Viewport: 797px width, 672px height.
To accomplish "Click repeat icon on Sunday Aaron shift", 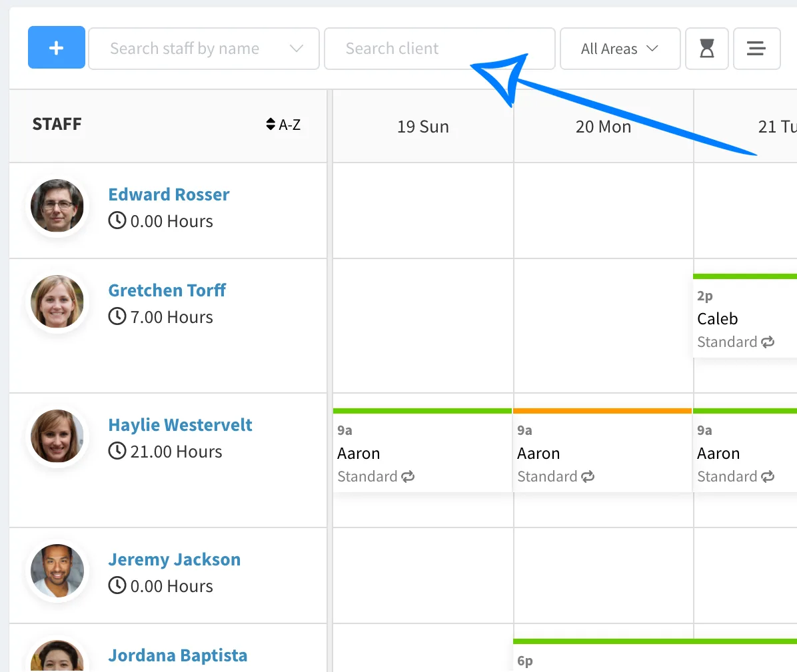I will [408, 476].
